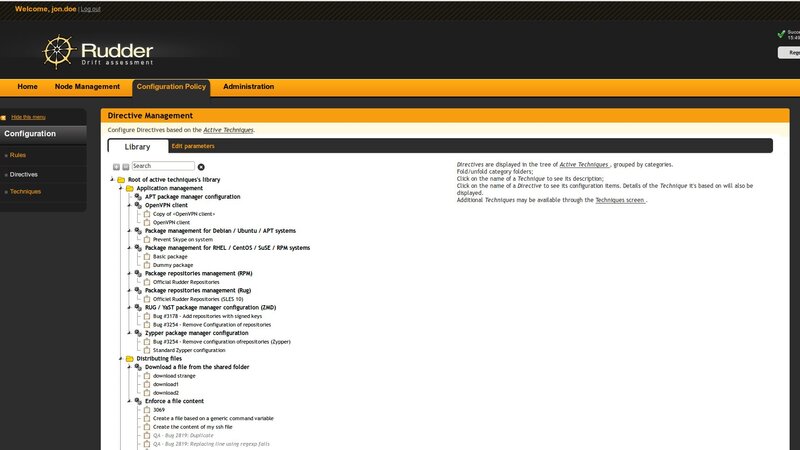Go to Rules in the sidebar

pos(18,155)
